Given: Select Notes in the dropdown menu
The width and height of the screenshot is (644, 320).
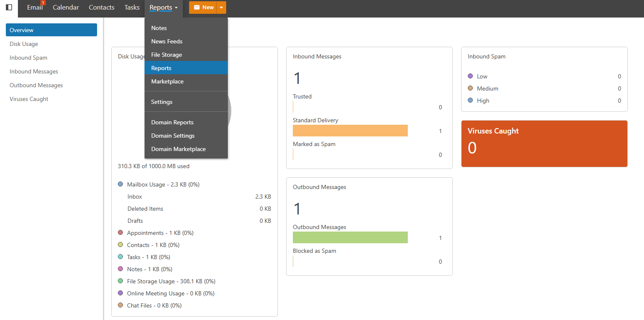Looking at the screenshot, I should point(159,28).
